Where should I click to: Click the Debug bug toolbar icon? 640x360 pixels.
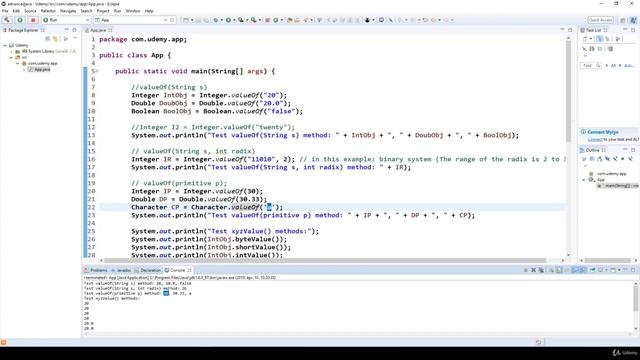point(216,20)
